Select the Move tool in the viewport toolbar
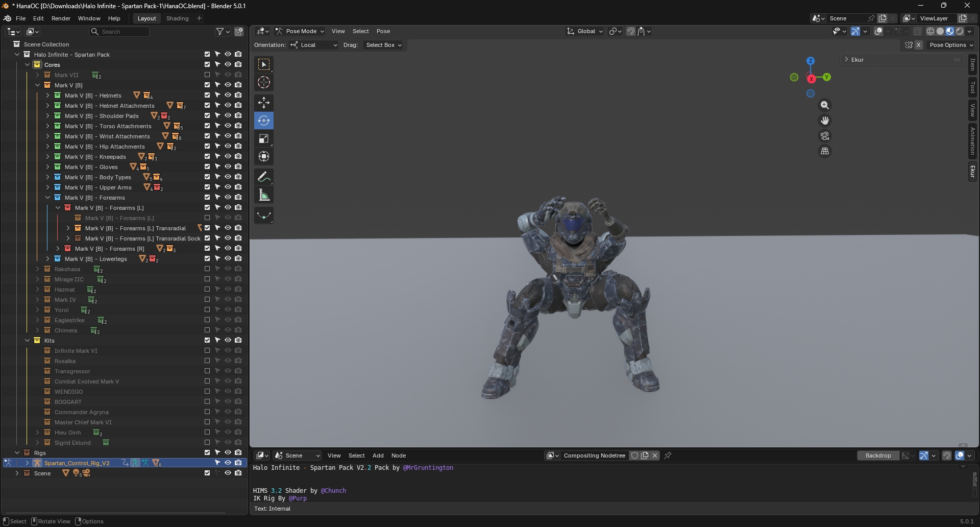The image size is (980, 527). pyautogui.click(x=264, y=103)
